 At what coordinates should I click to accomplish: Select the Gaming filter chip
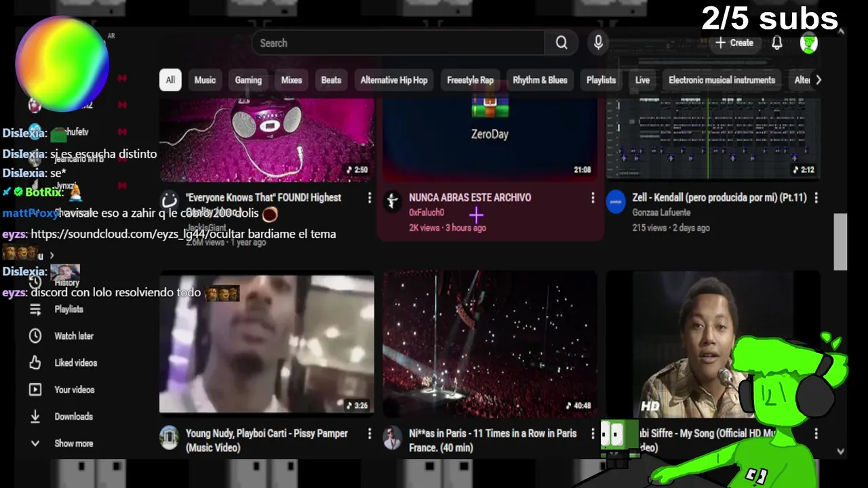coord(248,80)
